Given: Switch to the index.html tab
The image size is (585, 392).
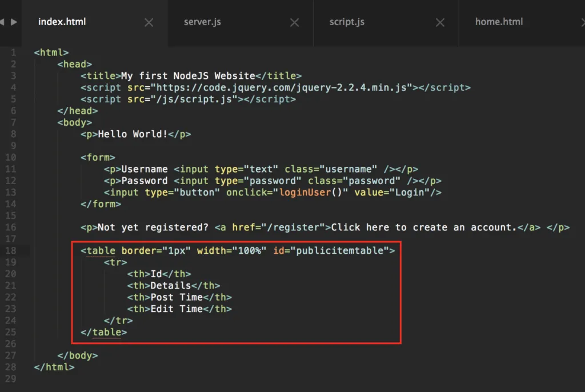Looking at the screenshot, I should coord(62,22).
